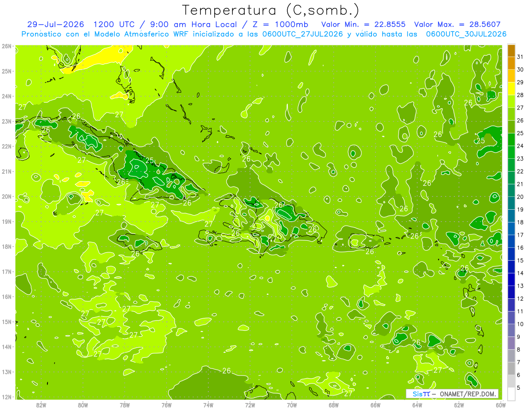This screenshot has height=411, width=532.
Task: Click the 13N latitude axis label
Action: tap(6, 372)
